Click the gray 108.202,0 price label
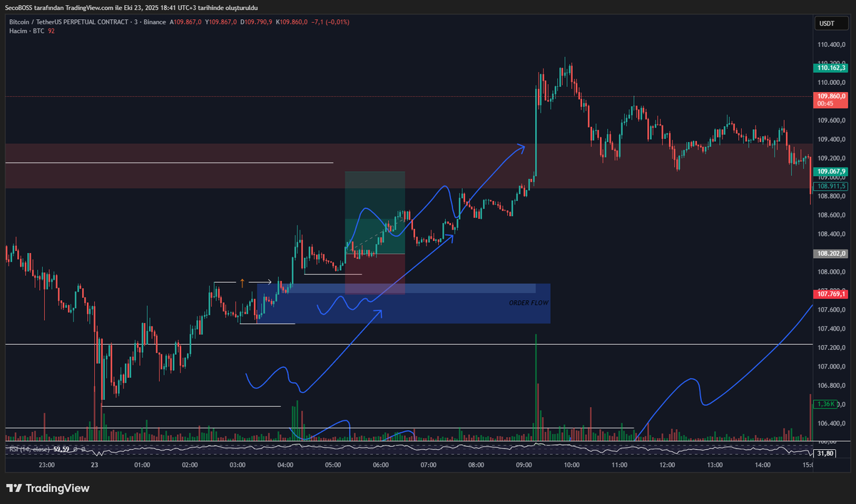The height and width of the screenshot is (504, 856). coord(832,253)
